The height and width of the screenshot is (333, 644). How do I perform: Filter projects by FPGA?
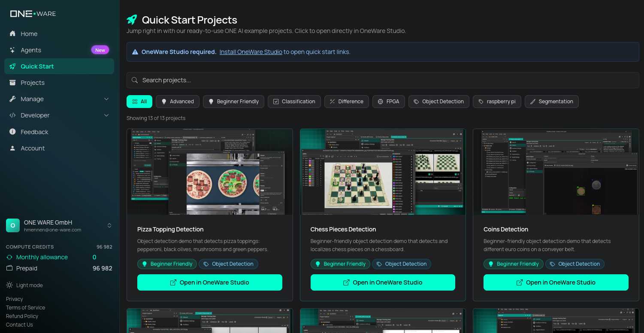(x=389, y=102)
